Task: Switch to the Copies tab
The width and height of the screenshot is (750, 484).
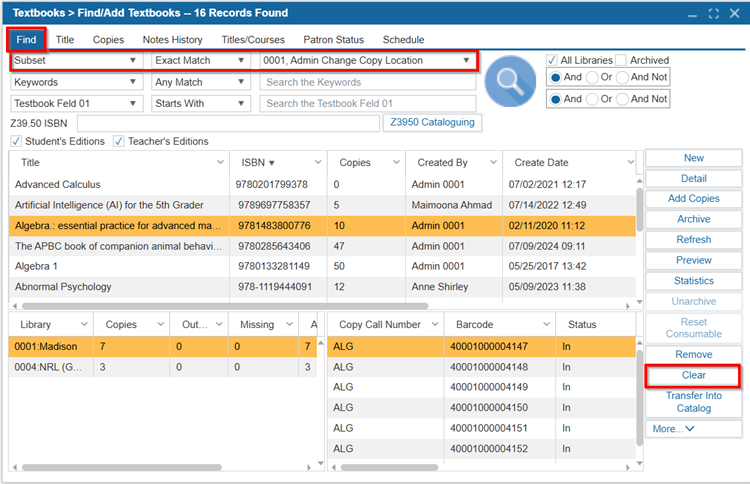Action: point(108,40)
